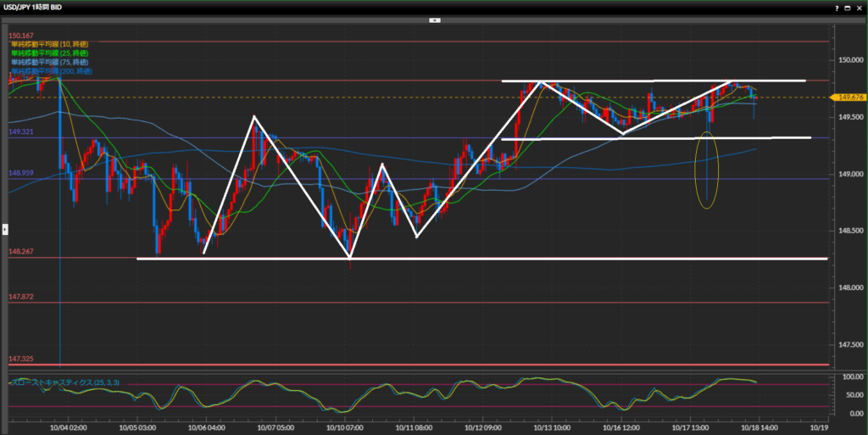Click the 147.325 horizontal line label
This screenshot has width=868, height=435.
point(21,359)
